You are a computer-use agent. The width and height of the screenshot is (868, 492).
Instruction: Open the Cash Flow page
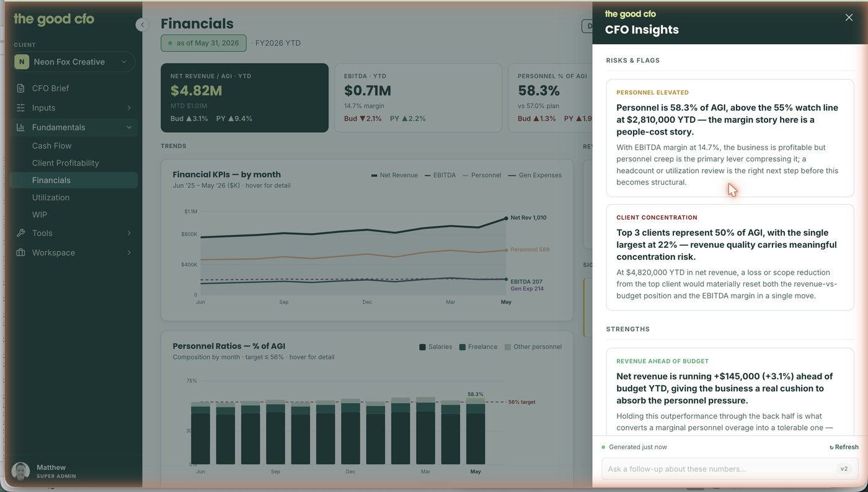tap(51, 146)
